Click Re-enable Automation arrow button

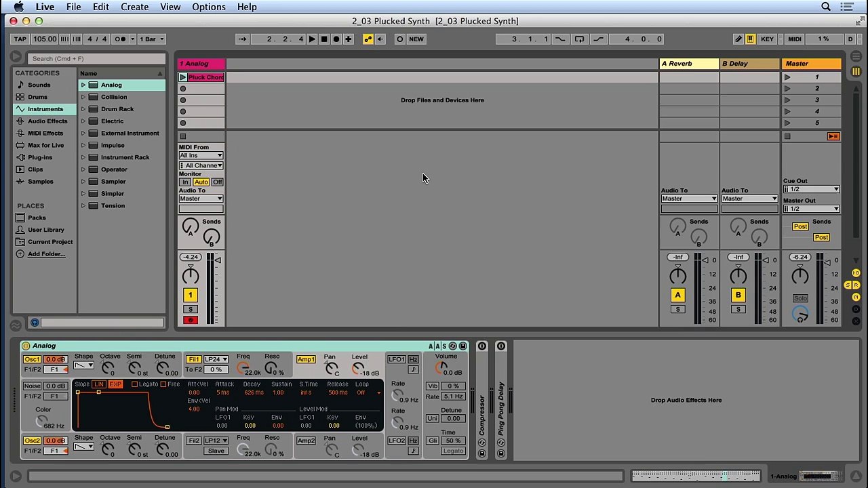click(380, 39)
